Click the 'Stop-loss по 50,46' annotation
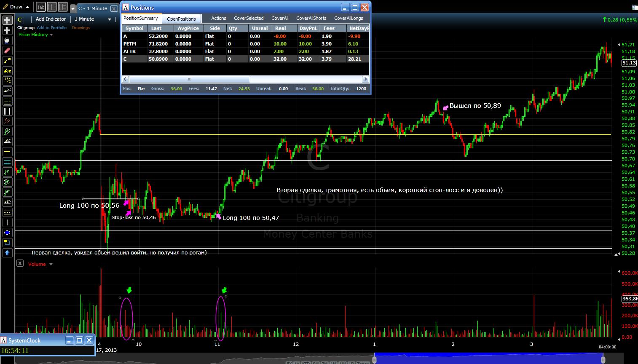Viewport: 638px width, 364px height. tap(134, 217)
